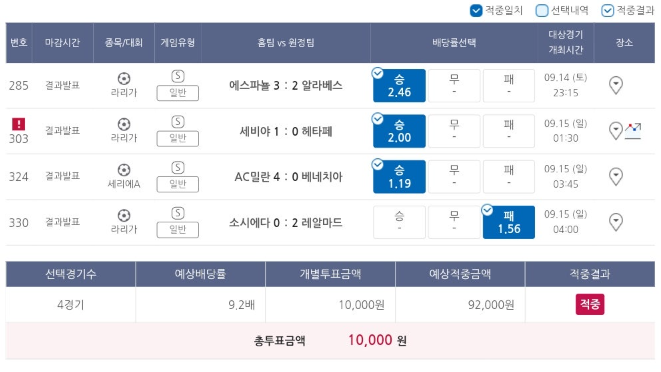Click the location pin for match 324
This screenshot has width=661, height=372.
pos(616,176)
